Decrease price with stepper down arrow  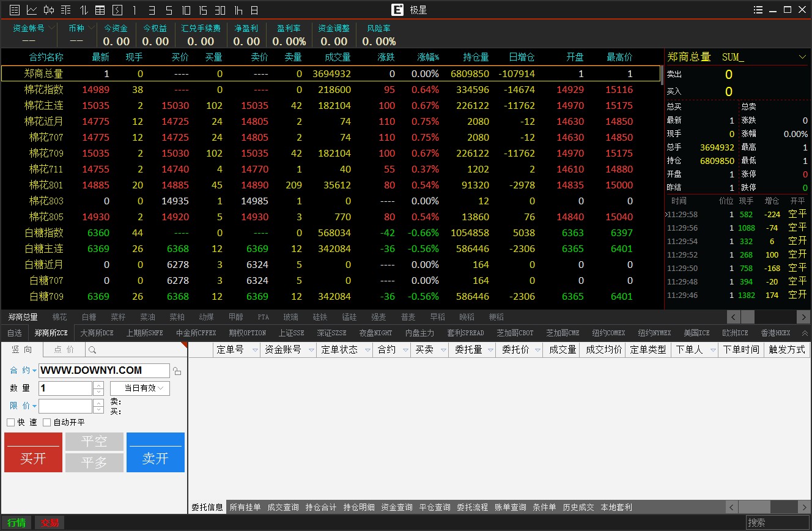coord(98,410)
